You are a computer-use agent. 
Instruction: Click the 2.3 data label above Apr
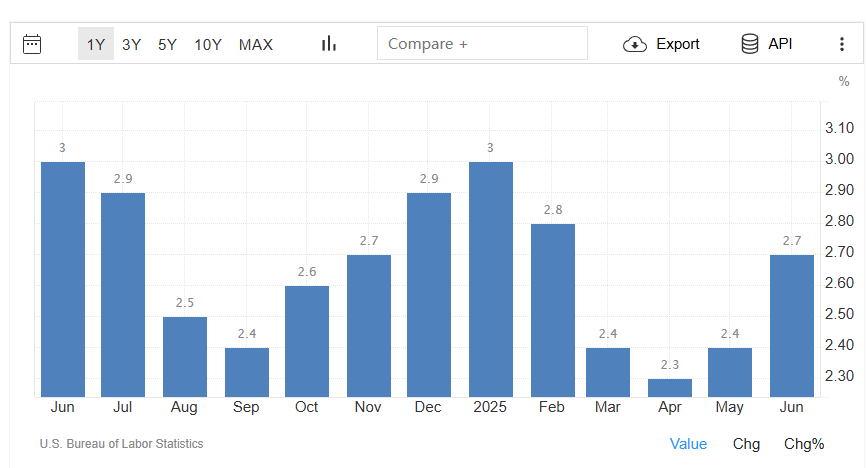[670, 365]
